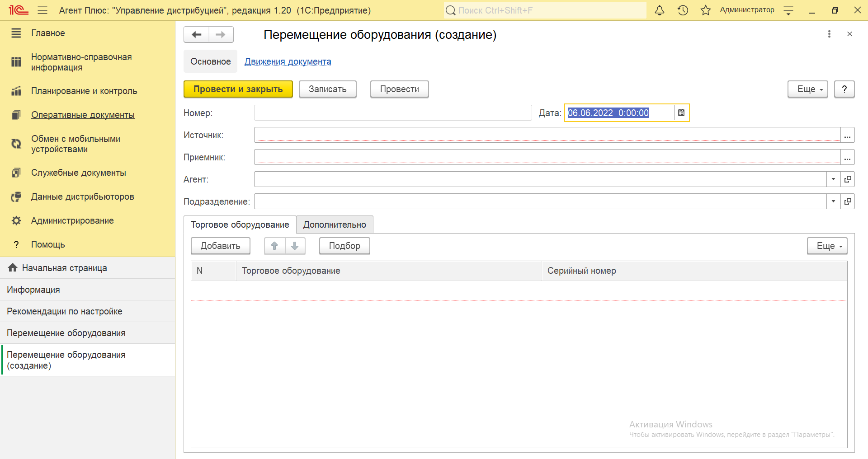
Task: Open the top Еще dropdown menu
Action: pyautogui.click(x=807, y=89)
